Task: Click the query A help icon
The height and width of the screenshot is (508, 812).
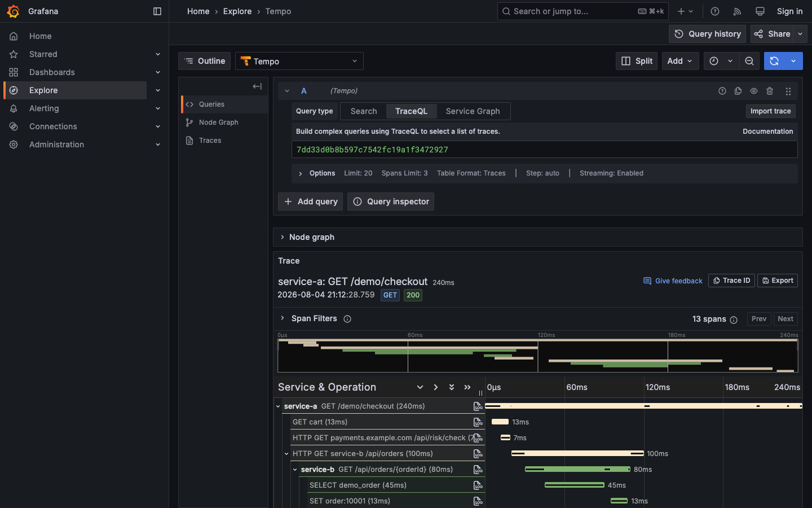Action: [722, 91]
